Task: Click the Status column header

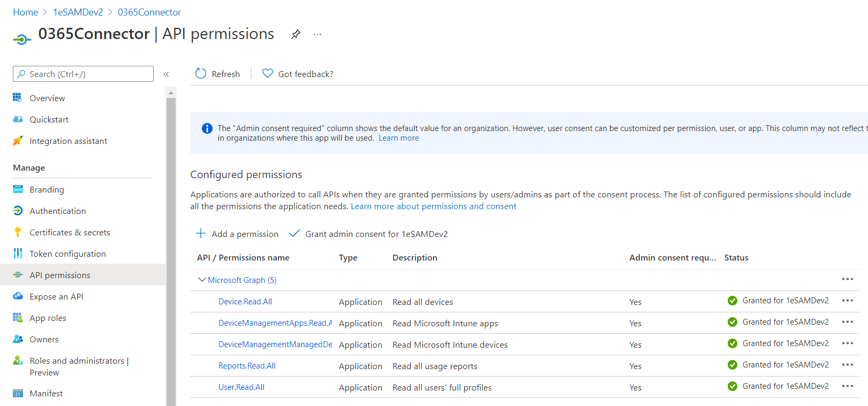Action: [736, 258]
